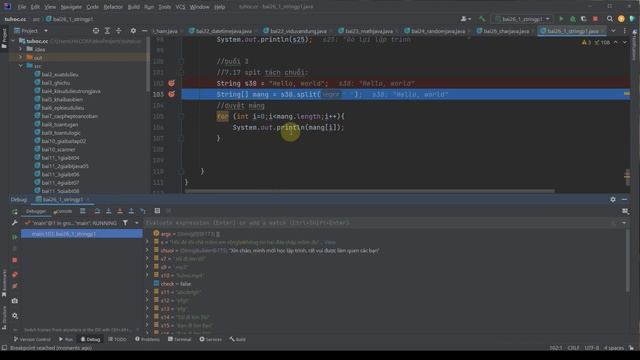Click the camera thread dump icon

coord(15,301)
